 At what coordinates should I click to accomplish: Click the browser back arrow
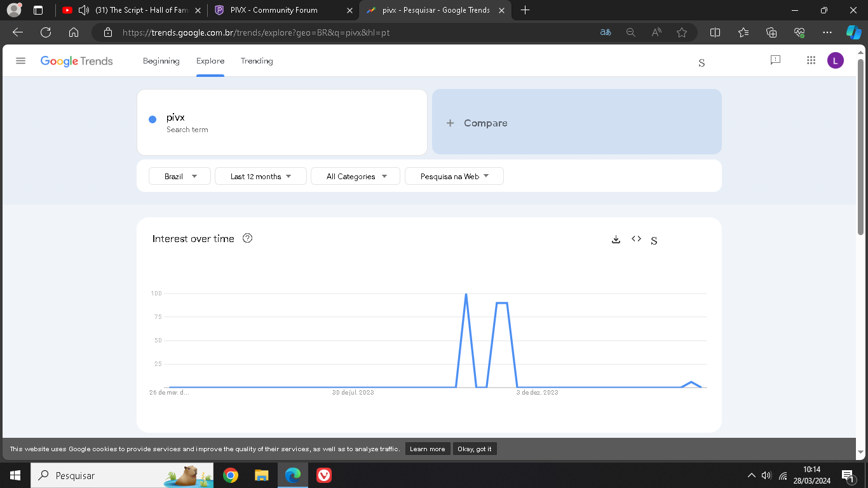pos(18,32)
